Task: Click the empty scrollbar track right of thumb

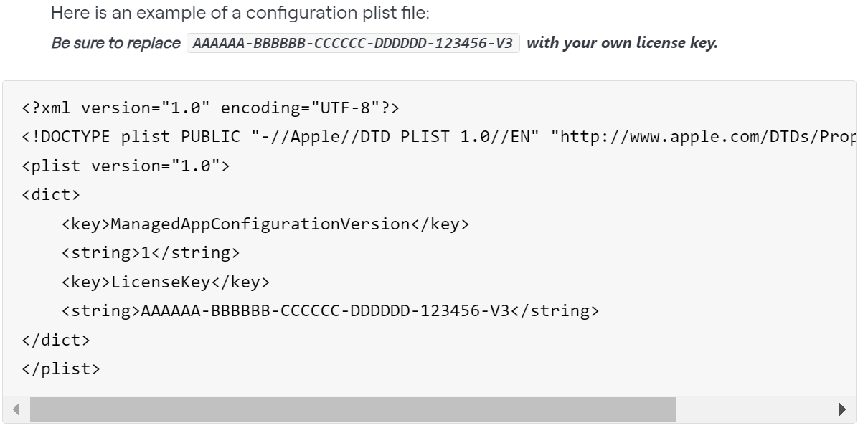Action: pos(753,409)
